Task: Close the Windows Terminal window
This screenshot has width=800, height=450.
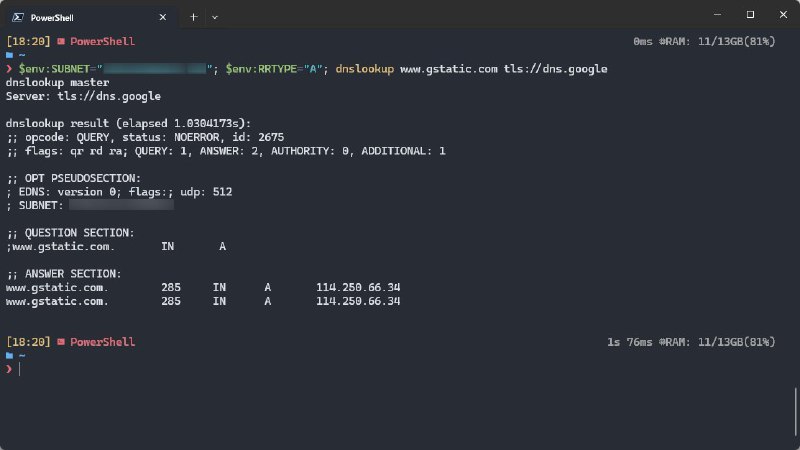Action: point(783,15)
